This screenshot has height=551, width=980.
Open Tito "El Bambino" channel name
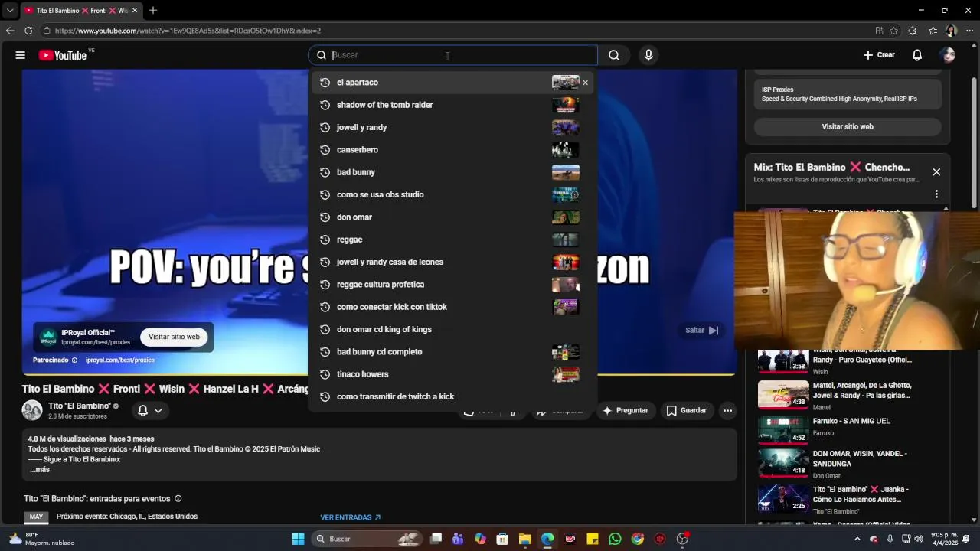(x=80, y=406)
